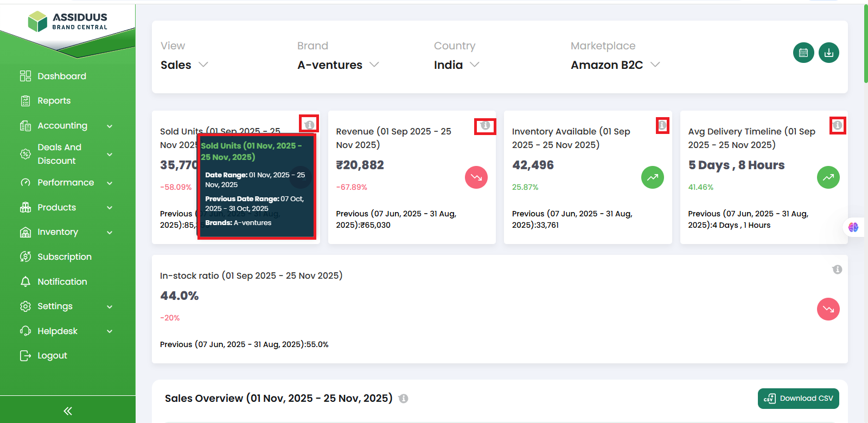This screenshot has height=423, width=868.
Task: Click the In-stock ratio info icon
Action: coord(837,270)
